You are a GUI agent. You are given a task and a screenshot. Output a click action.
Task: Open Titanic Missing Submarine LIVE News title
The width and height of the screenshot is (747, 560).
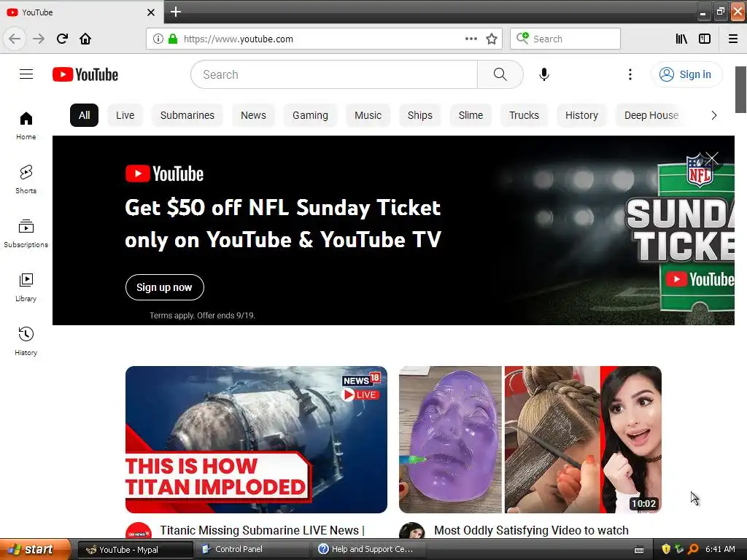[x=262, y=530]
